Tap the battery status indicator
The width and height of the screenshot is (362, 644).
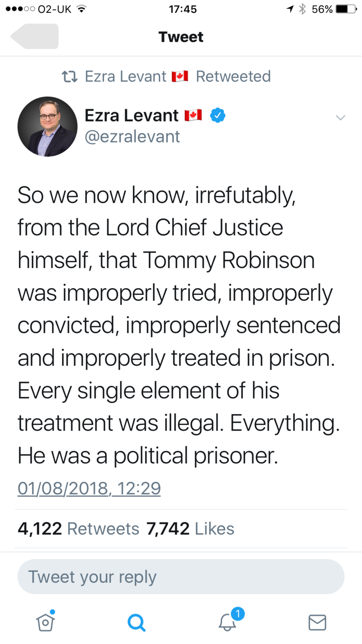pos(346,9)
